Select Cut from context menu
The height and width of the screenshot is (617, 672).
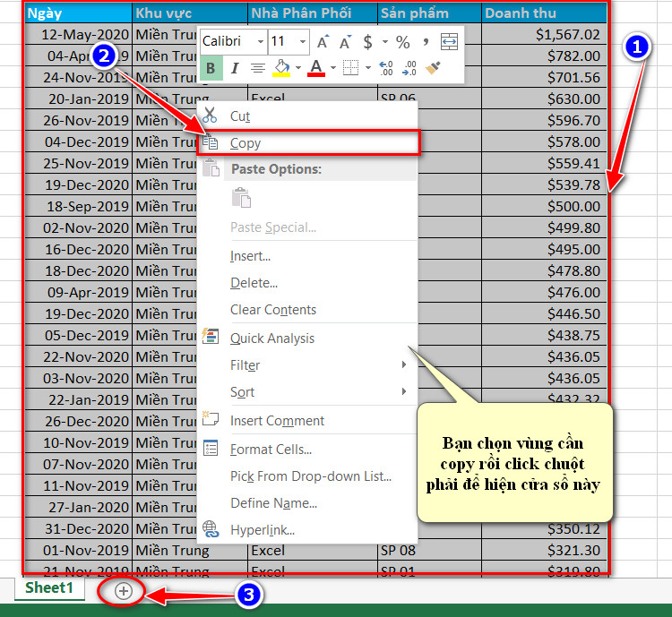[x=307, y=116]
